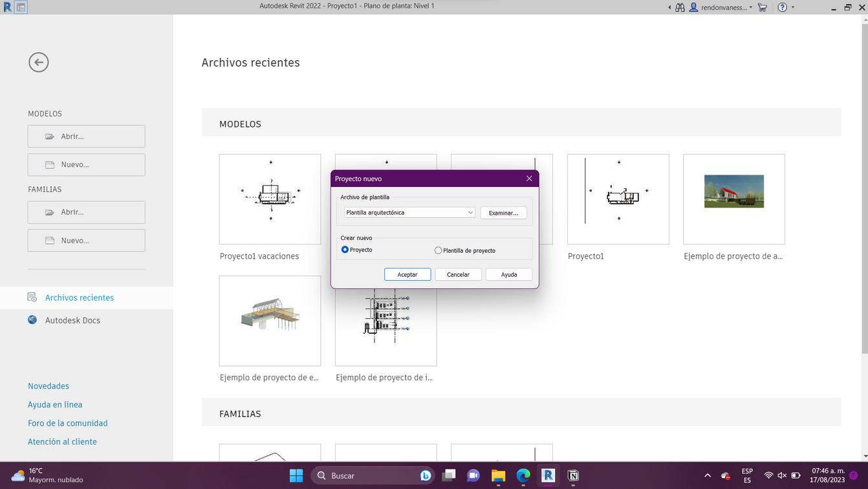This screenshot has height=489, width=868.
Task: Open File Explorer from the taskbar
Action: [498, 475]
